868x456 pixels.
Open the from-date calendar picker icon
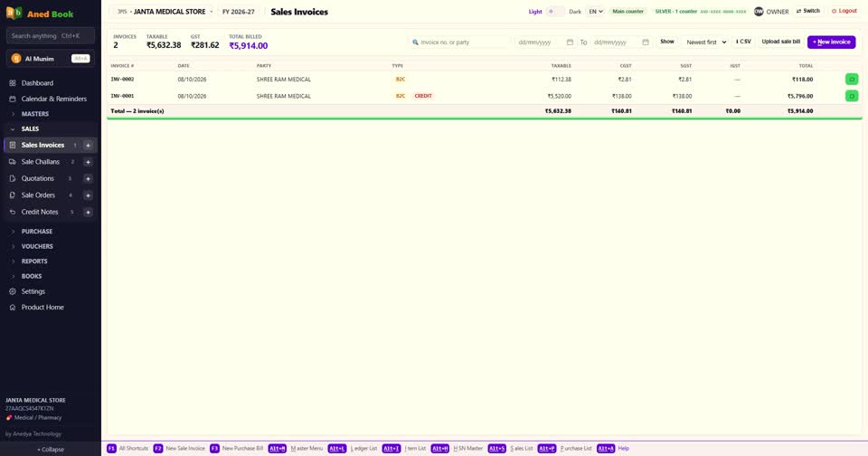[570, 43]
